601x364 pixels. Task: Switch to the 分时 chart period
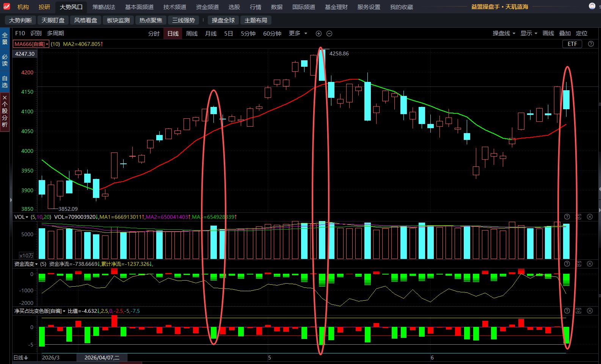click(x=154, y=33)
